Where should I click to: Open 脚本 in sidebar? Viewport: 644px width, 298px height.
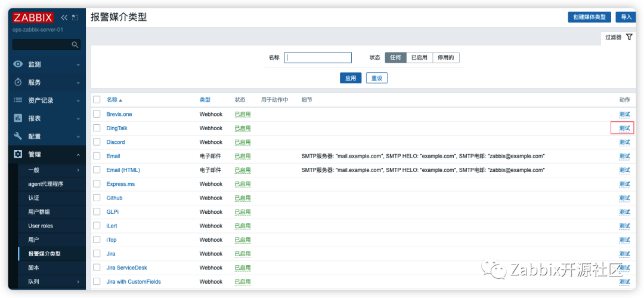pyautogui.click(x=33, y=268)
